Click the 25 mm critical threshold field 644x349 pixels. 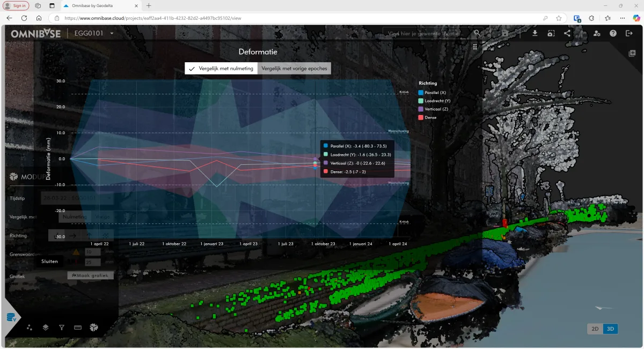[93, 262]
